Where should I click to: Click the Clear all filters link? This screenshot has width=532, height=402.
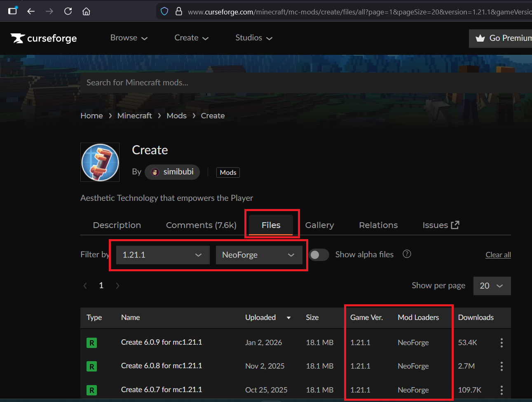498,254
